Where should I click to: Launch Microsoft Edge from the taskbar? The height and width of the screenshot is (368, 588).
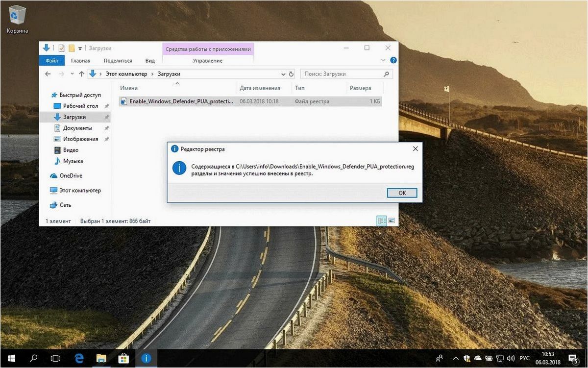coord(79,358)
